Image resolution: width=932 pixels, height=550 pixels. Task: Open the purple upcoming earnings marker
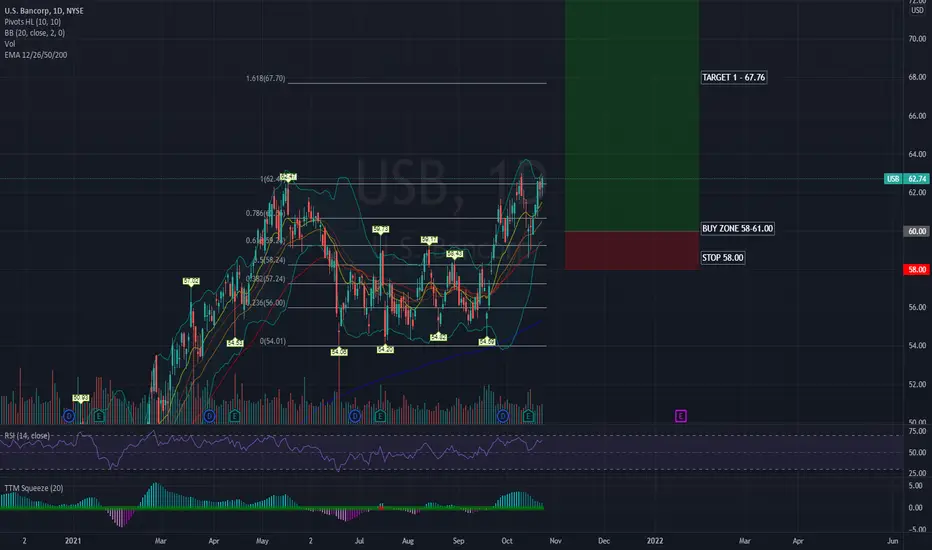(x=681, y=416)
